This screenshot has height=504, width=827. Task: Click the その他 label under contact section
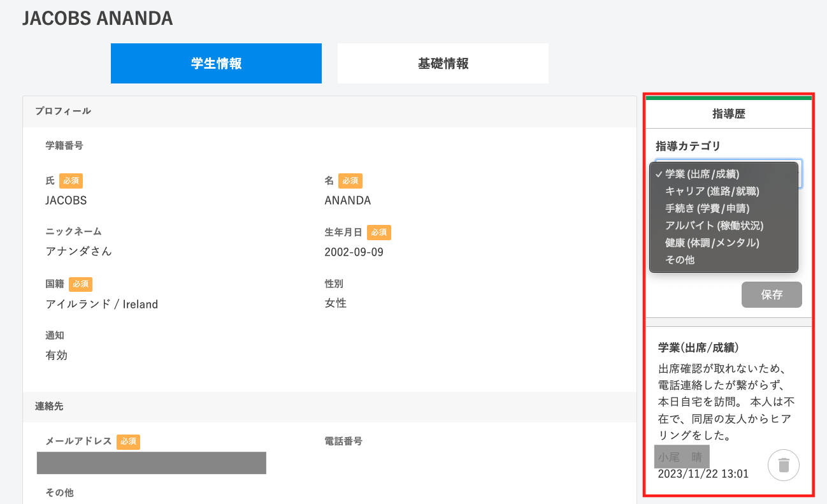59,493
